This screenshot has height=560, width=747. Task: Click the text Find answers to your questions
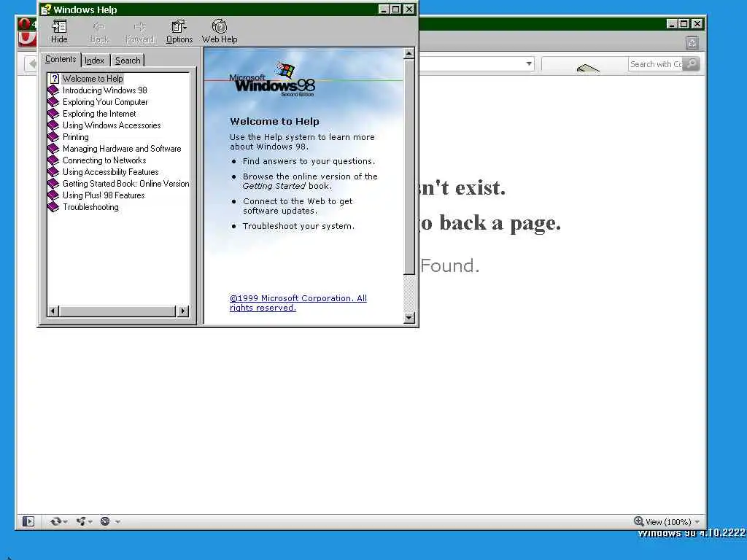[x=309, y=161]
